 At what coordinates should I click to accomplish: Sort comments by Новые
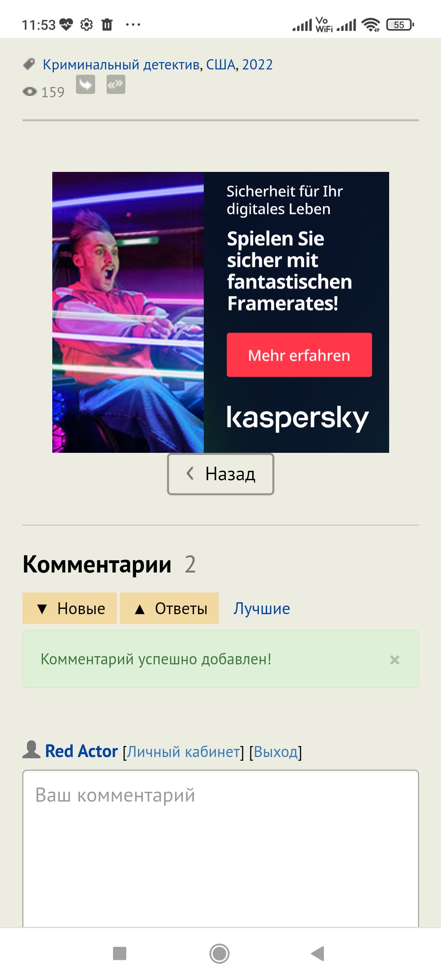(69, 608)
